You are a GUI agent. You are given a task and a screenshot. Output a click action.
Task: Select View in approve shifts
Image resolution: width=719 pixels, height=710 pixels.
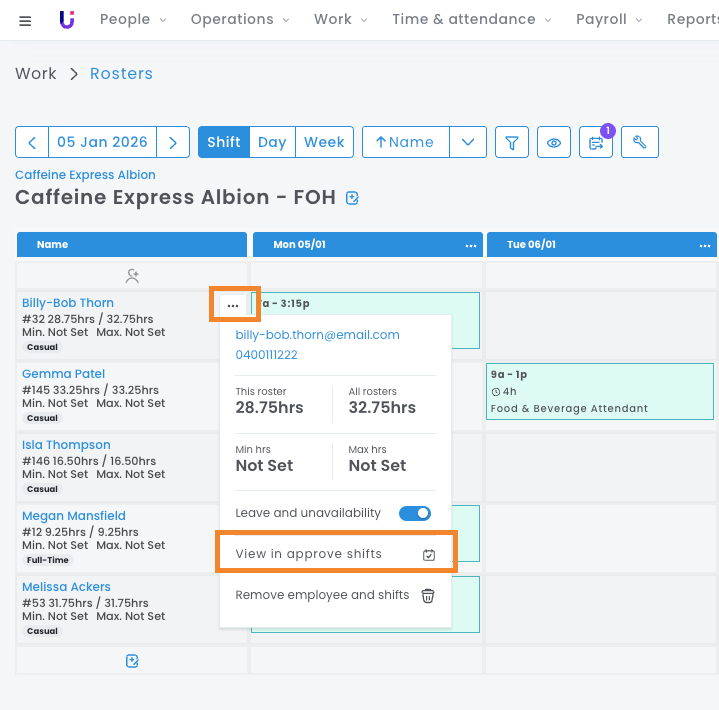[336, 554]
